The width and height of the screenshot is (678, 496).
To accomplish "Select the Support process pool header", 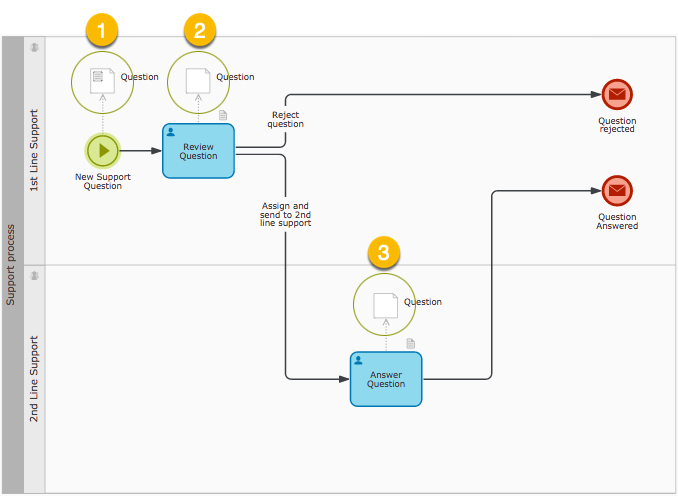I will pos(11,265).
